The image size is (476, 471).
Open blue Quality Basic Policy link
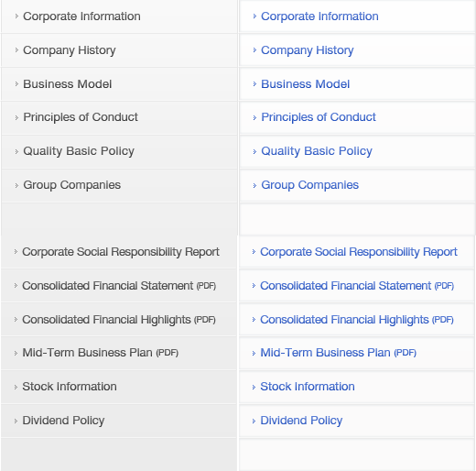click(x=317, y=151)
